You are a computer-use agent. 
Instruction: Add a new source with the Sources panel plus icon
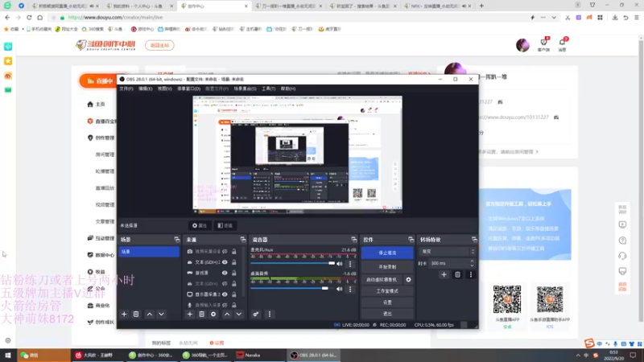(190, 314)
